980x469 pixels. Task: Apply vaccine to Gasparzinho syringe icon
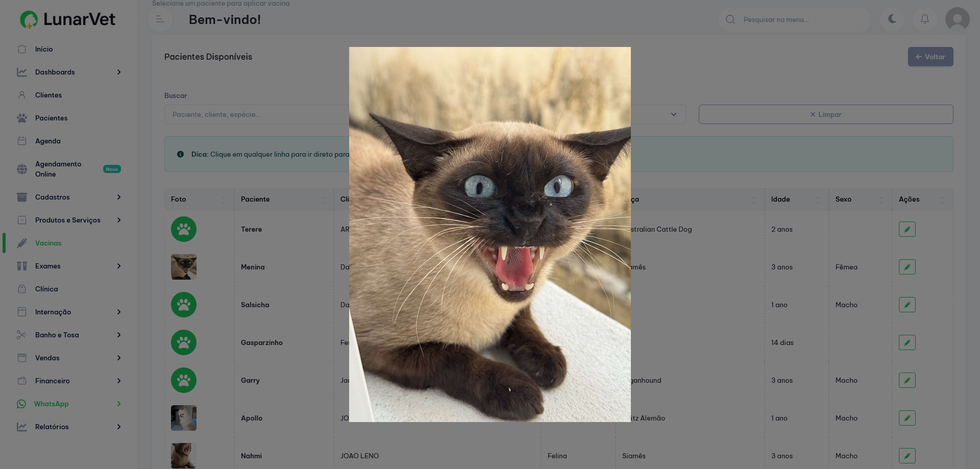pos(907,342)
